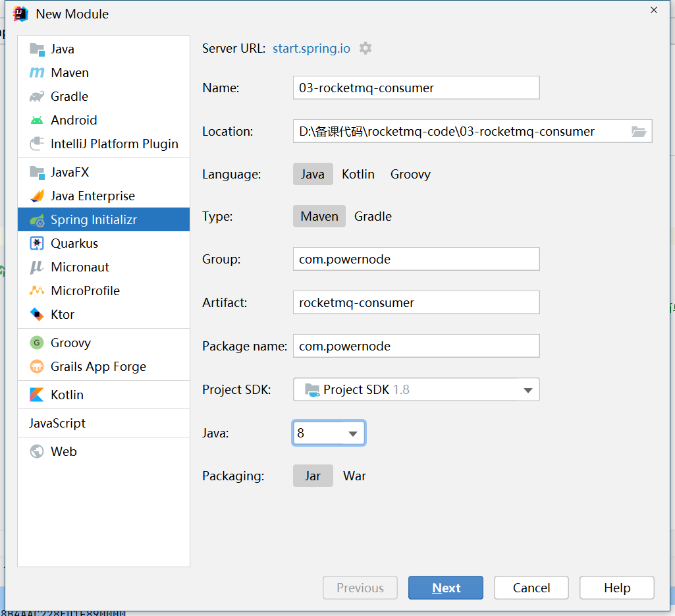Select Java Enterprise in the module list
Screen dimensions: 675x616
click(x=92, y=196)
